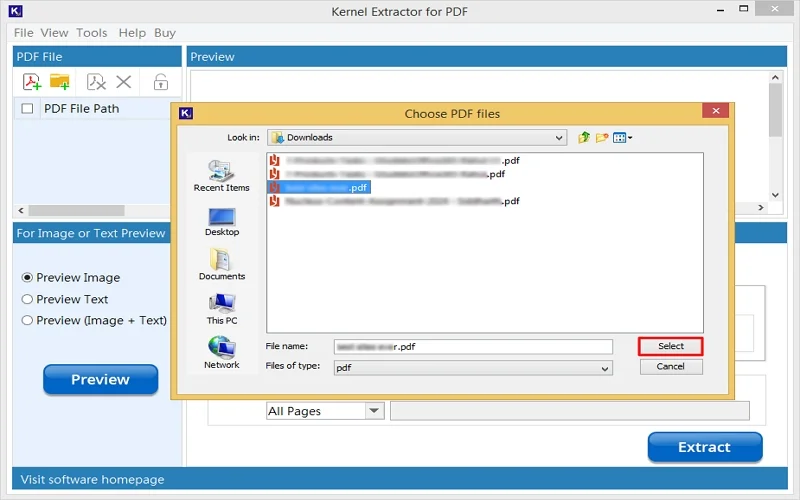Screen dimensions: 800x500
Task: Open Documents location in dialog sidebar
Action: point(221,264)
